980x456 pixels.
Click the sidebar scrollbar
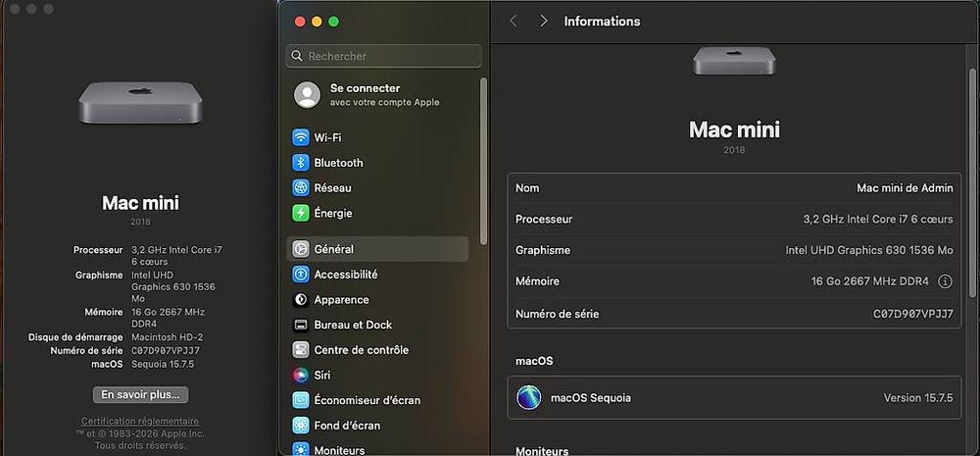pyautogui.click(x=483, y=161)
